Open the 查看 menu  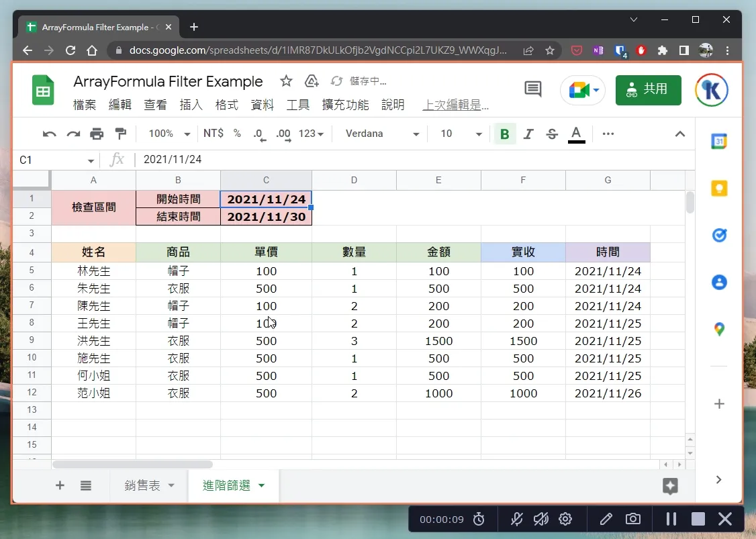click(155, 105)
